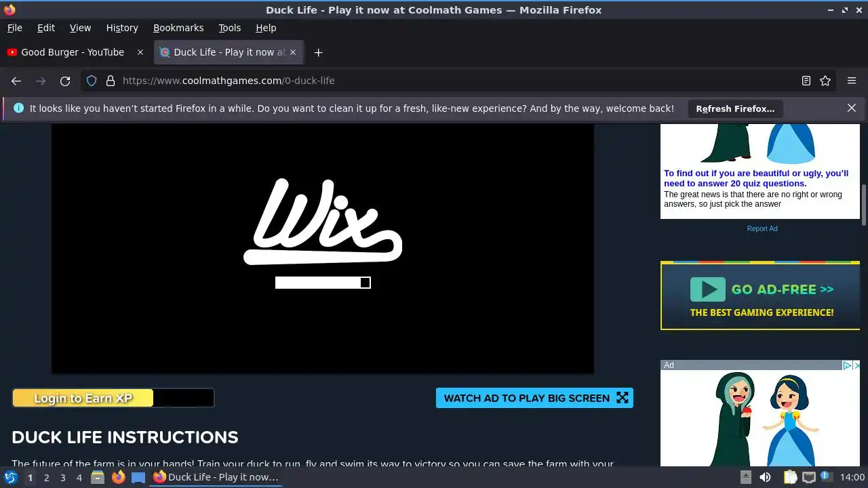Viewport: 868px width, 488px height.
Task: Open the File menu
Action: pos(14,28)
